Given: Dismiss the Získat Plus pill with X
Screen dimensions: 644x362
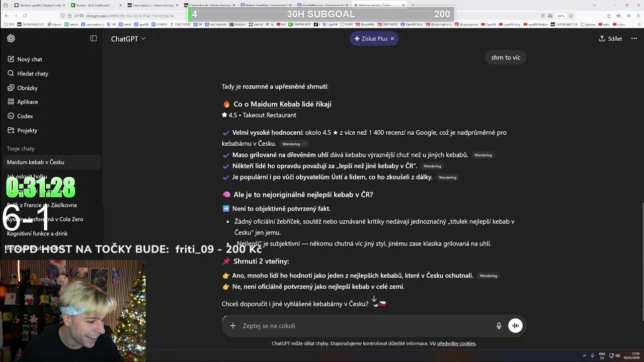Looking at the screenshot, I should click(x=392, y=39).
